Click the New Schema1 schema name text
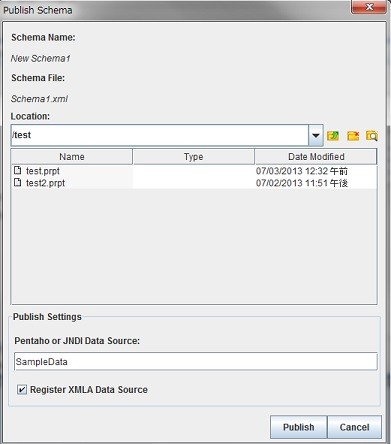This screenshot has width=391, height=444. tap(41, 58)
